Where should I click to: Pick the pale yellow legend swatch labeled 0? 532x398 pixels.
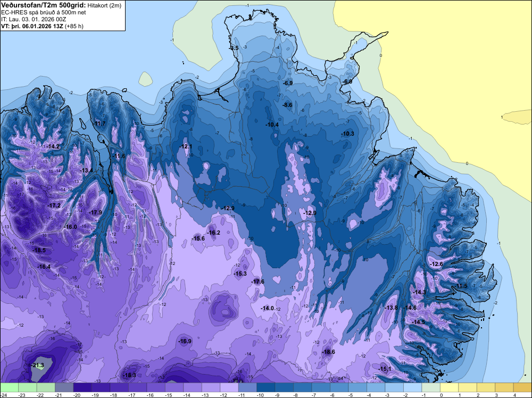point(449,387)
